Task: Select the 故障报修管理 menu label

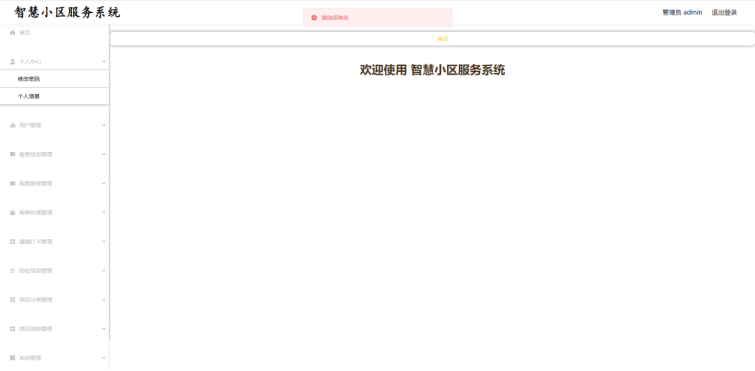Action: pyautogui.click(x=36, y=184)
